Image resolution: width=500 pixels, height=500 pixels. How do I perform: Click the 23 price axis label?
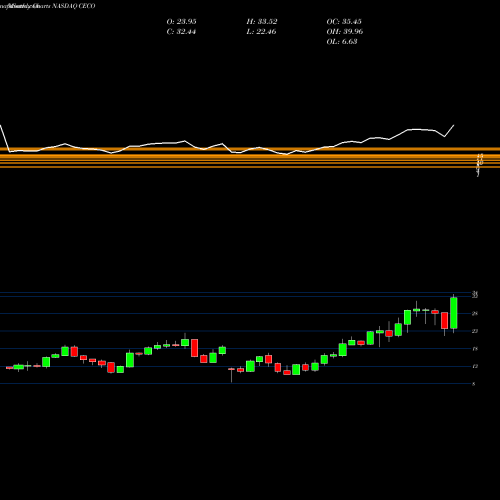click(475, 331)
